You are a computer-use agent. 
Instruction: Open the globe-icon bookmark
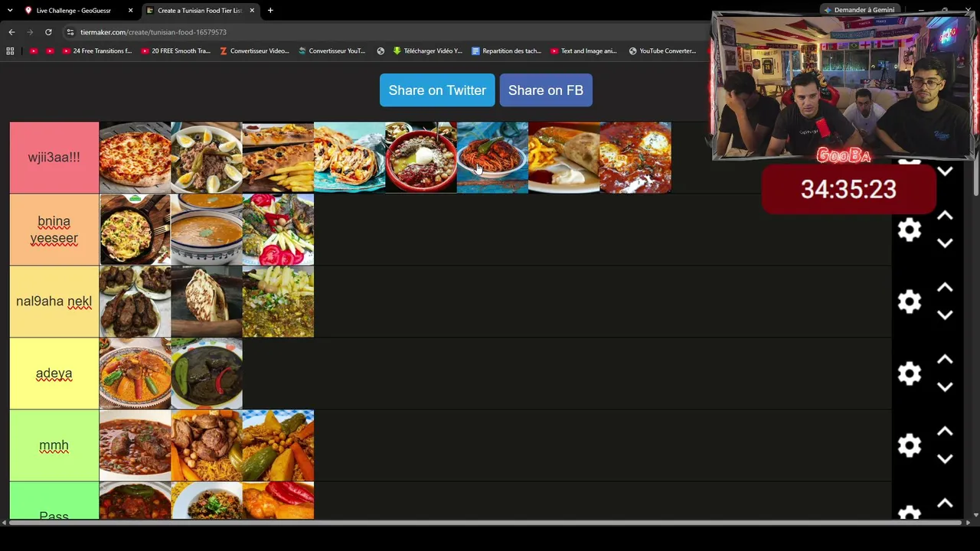381,51
